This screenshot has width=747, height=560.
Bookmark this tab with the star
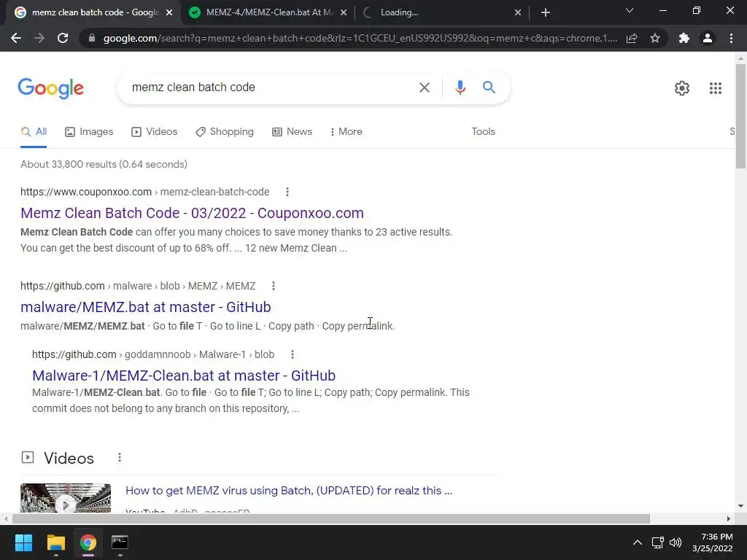tap(655, 38)
